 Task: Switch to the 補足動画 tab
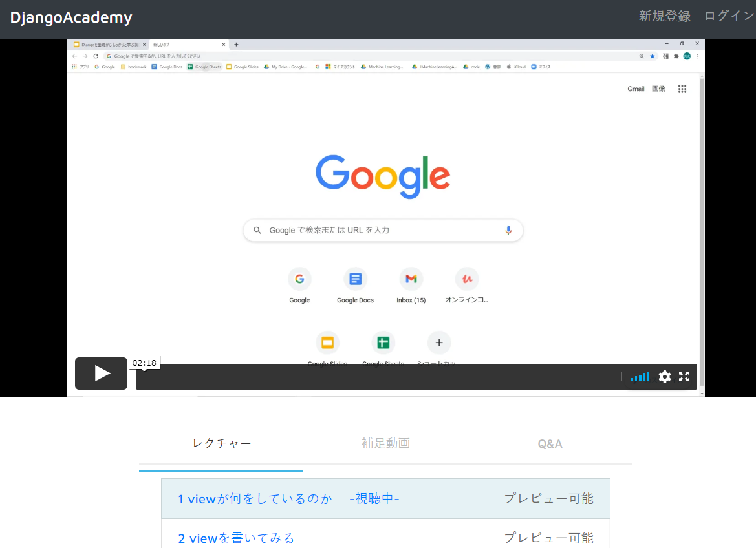(385, 443)
